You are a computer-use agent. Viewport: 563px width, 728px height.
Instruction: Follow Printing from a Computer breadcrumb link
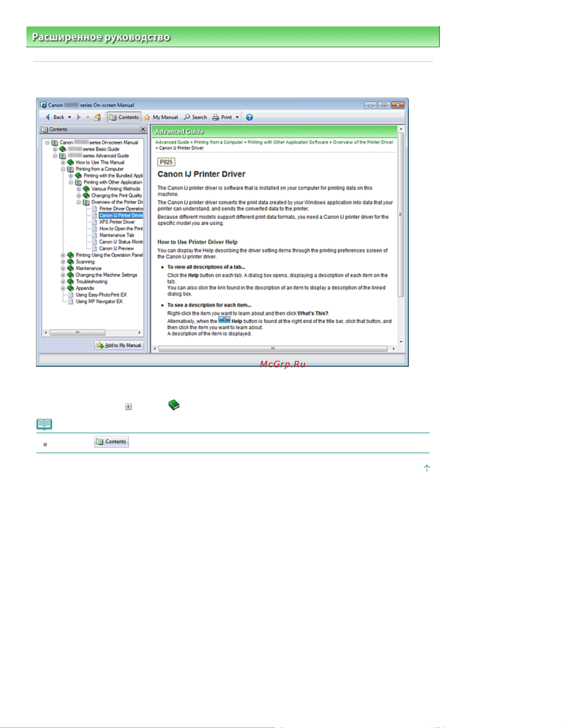[218, 142]
